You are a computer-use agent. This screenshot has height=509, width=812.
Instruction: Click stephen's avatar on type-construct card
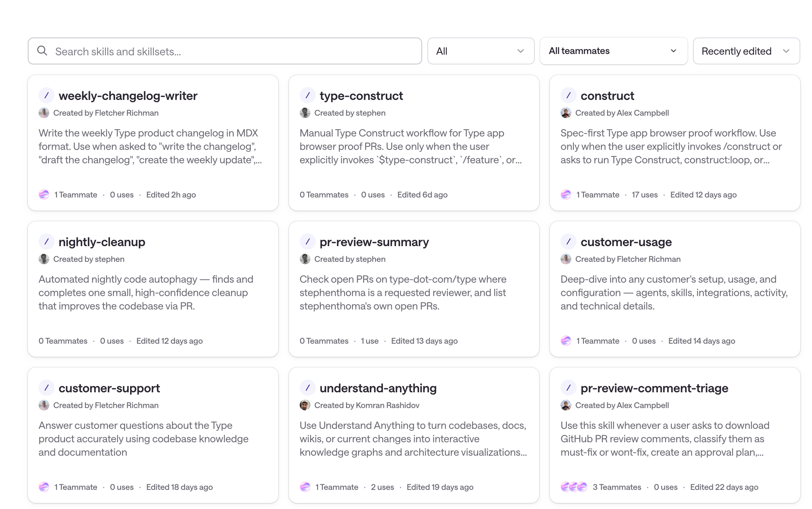pos(305,113)
